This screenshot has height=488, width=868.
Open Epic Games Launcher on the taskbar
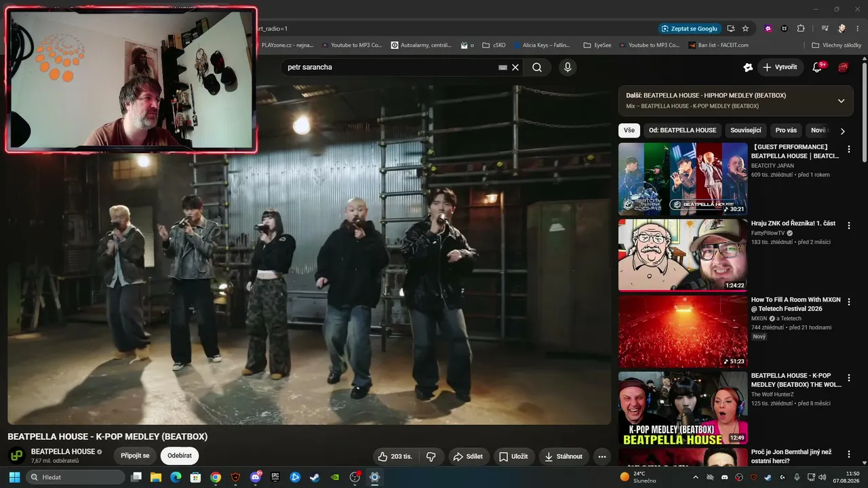pos(275,477)
